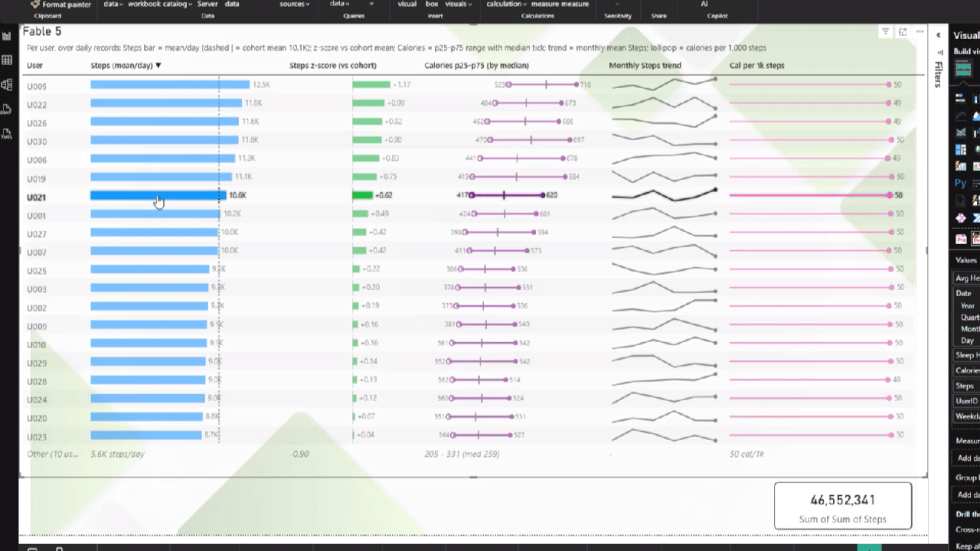Image resolution: width=980 pixels, height=551 pixels.
Task: Click the Steps field in Values well
Action: pyautogui.click(x=966, y=386)
